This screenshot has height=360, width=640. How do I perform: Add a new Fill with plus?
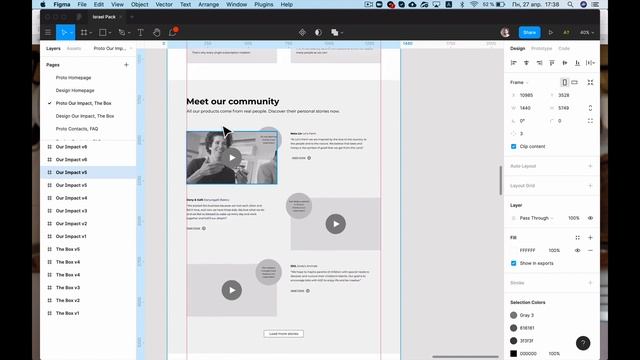pos(590,238)
